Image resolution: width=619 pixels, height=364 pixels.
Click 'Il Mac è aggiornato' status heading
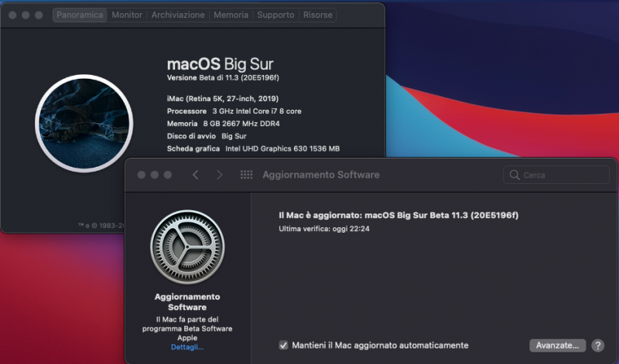click(398, 216)
